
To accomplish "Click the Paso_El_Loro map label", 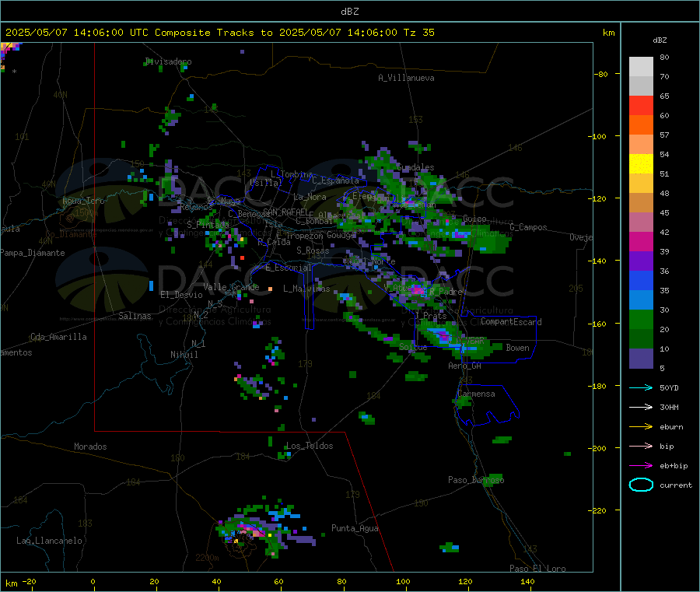I will point(537,569).
